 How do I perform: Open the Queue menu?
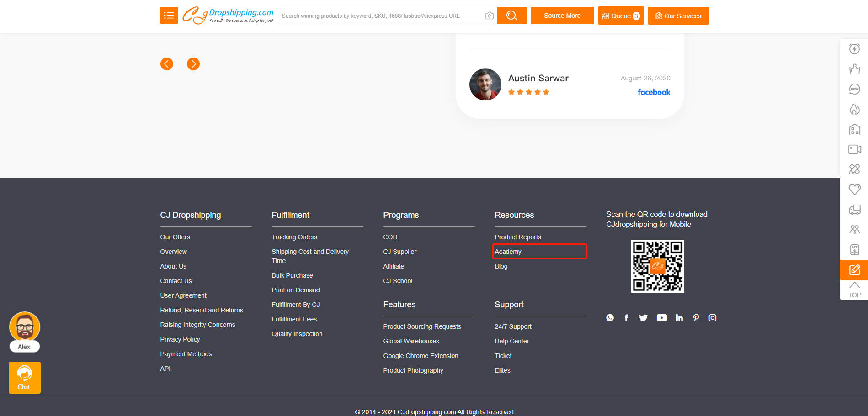pos(620,16)
